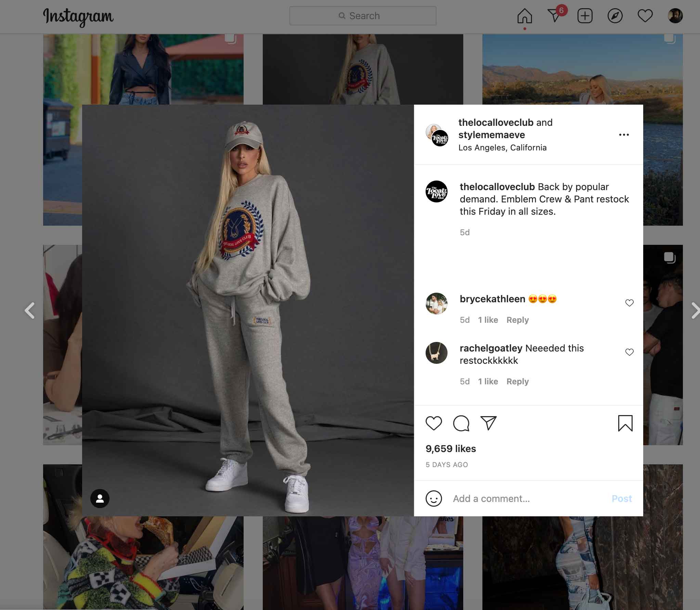Open stylememaeve profile link
700x610 pixels.
(x=491, y=135)
